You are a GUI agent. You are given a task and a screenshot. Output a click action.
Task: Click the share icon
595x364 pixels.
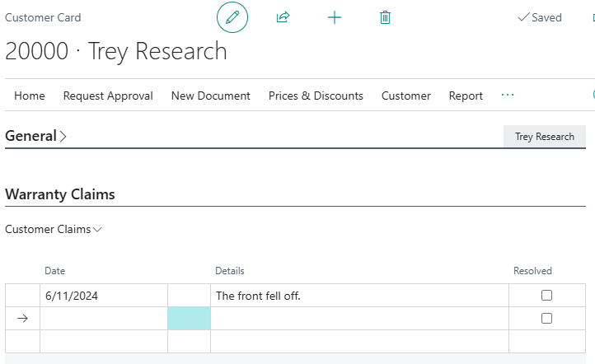(283, 17)
